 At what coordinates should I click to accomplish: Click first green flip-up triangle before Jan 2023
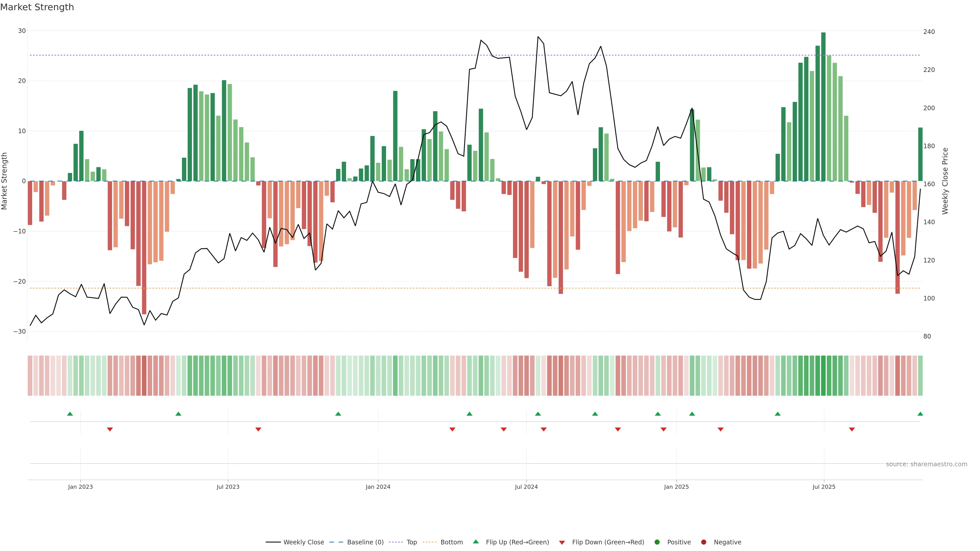pos(70,414)
